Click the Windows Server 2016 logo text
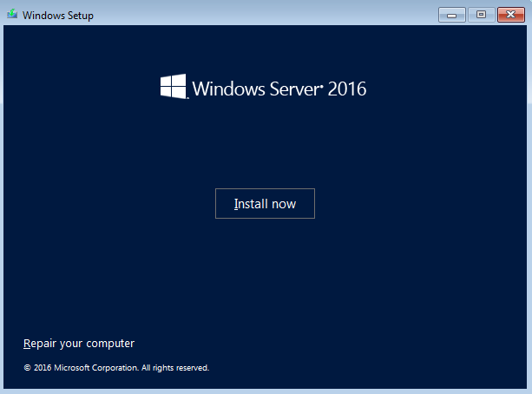532x394 pixels. [279, 89]
